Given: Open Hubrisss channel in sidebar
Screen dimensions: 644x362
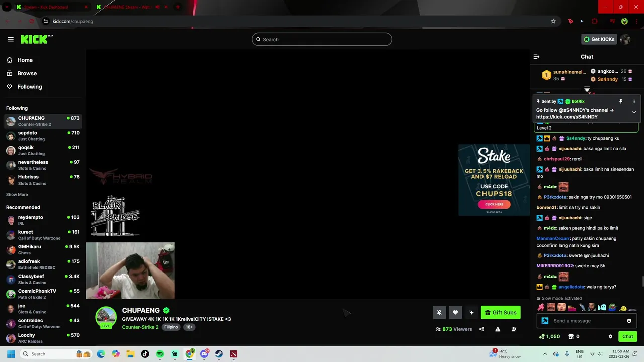Looking at the screenshot, I should coord(43,180).
